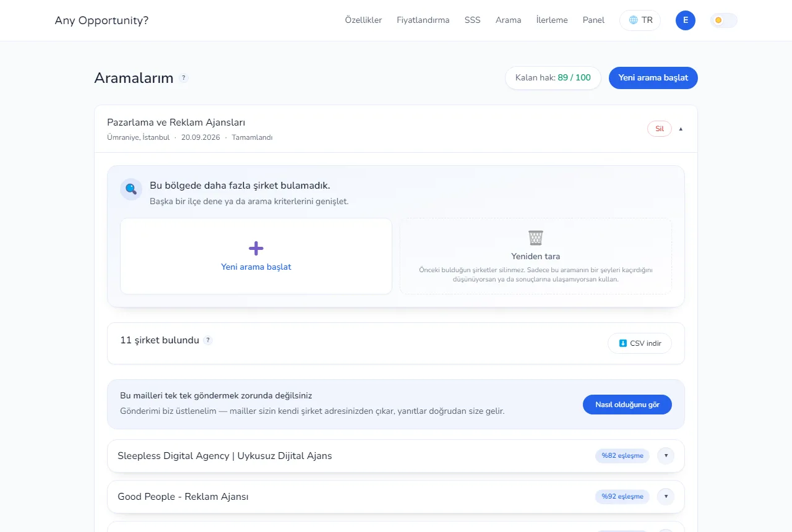Image resolution: width=792 pixels, height=532 pixels.
Task: Click the magnifier icon in the no-results notice
Action: [x=131, y=189]
